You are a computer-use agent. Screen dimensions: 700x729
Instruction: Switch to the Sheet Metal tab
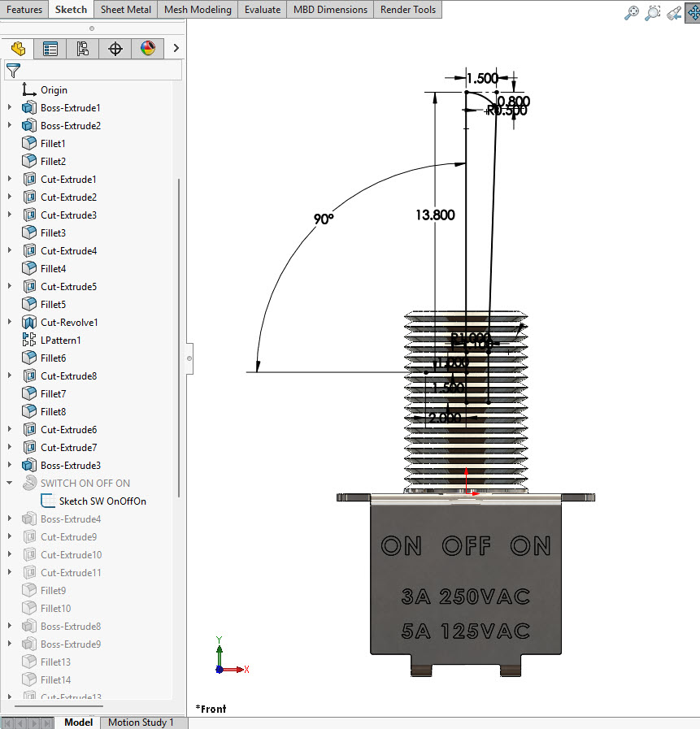pyautogui.click(x=125, y=9)
